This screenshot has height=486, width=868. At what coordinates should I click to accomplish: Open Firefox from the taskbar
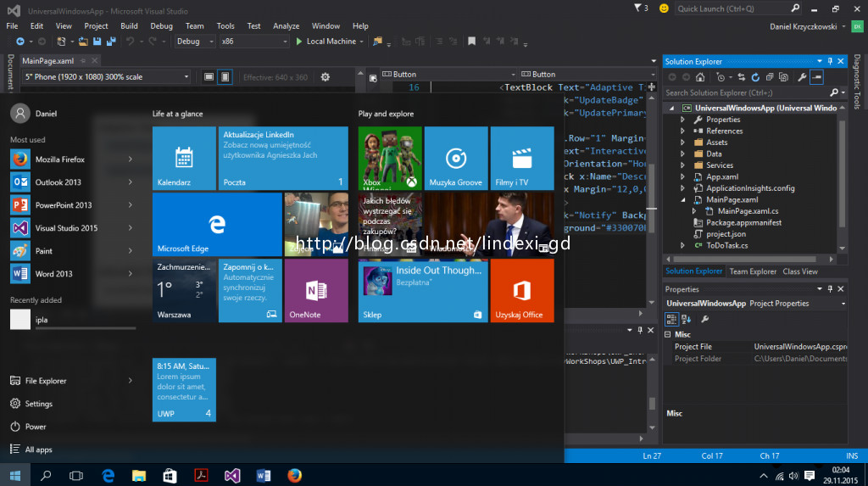click(x=294, y=476)
